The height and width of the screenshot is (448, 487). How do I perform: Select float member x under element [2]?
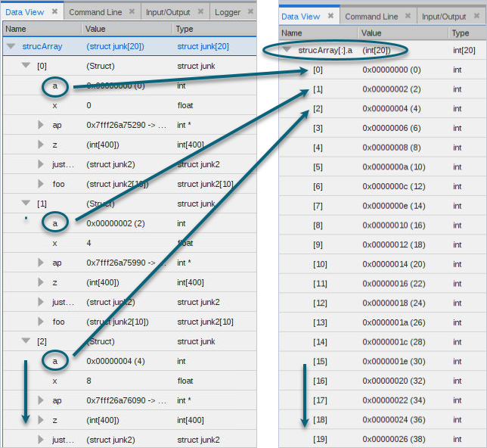pyautogui.click(x=55, y=381)
